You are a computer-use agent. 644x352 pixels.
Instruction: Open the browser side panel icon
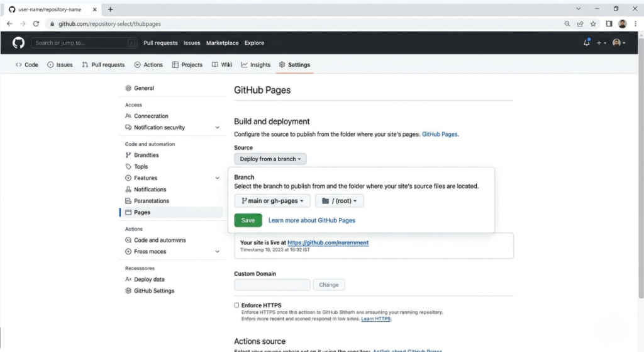click(x=609, y=24)
